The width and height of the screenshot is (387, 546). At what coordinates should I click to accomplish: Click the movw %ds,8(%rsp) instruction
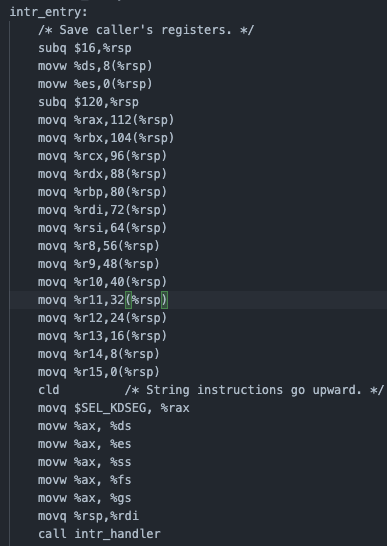point(95,66)
